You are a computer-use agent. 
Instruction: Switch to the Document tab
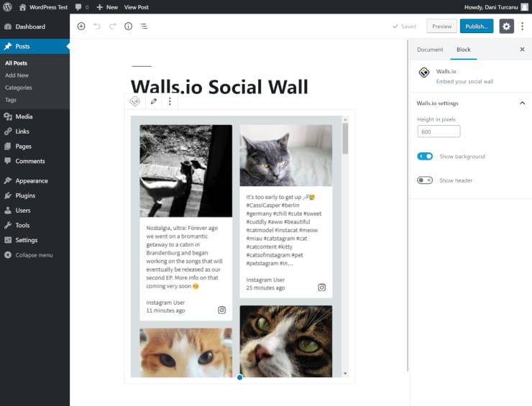pyautogui.click(x=430, y=50)
